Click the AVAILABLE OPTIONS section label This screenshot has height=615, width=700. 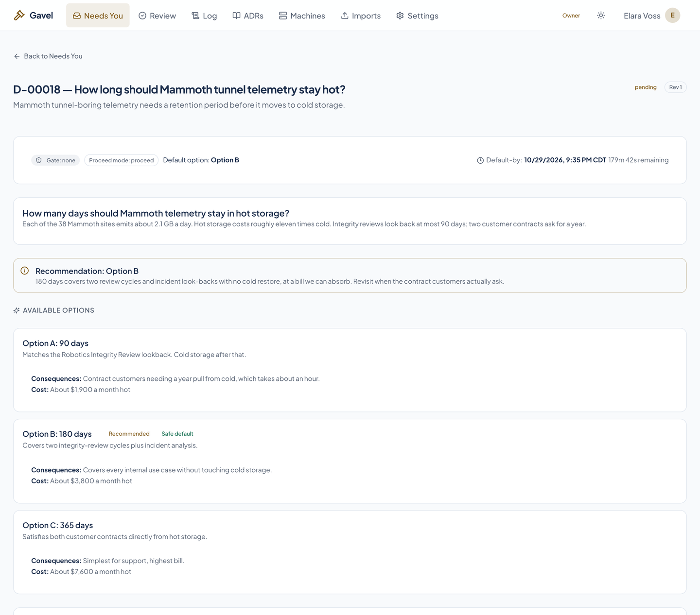tap(58, 310)
